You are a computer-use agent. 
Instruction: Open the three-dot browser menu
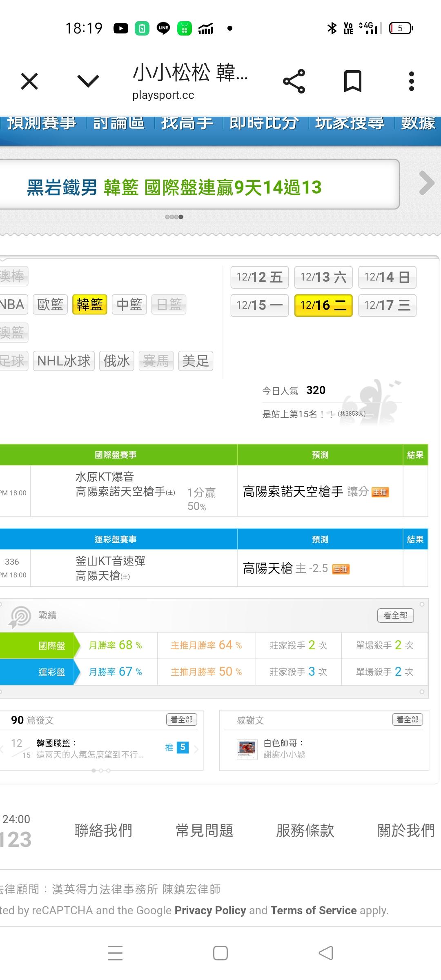411,81
